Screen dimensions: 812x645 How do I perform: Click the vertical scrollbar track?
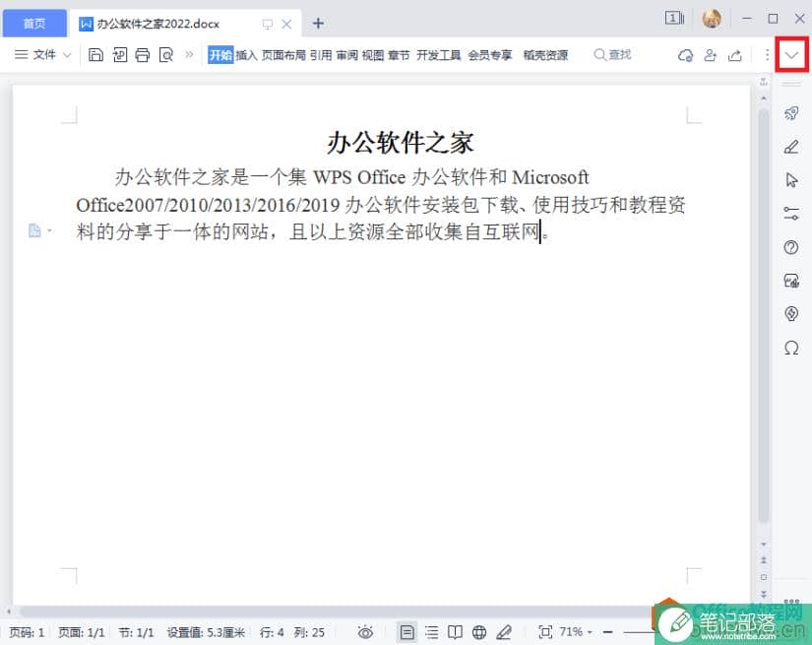click(x=764, y=316)
